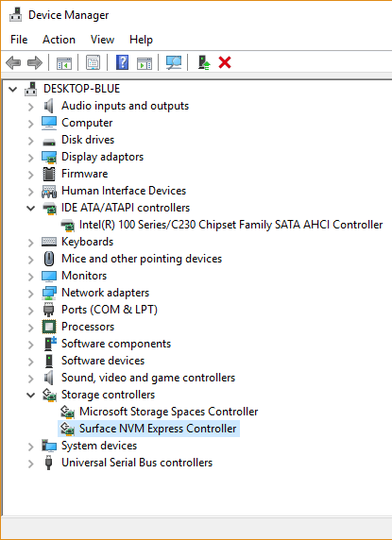Click the Monitors icon
This screenshot has width=392, height=540.
pyautogui.click(x=49, y=276)
